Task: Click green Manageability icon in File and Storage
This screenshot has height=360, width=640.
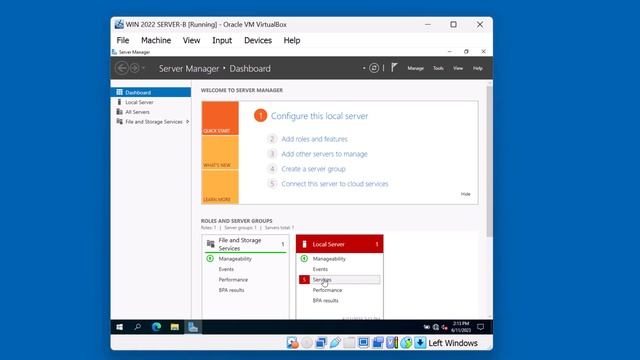Action: click(x=210, y=258)
